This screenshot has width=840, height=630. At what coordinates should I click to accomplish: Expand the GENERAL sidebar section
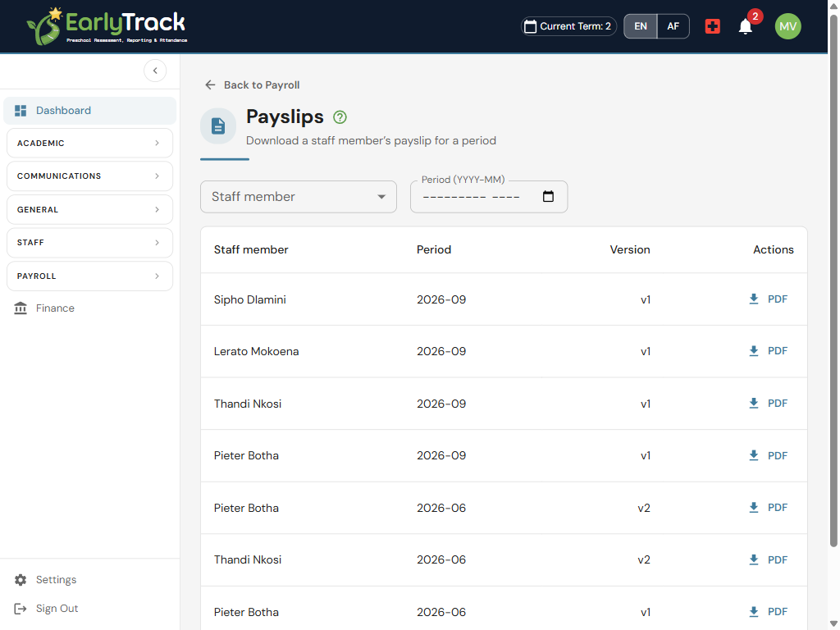[x=90, y=209]
